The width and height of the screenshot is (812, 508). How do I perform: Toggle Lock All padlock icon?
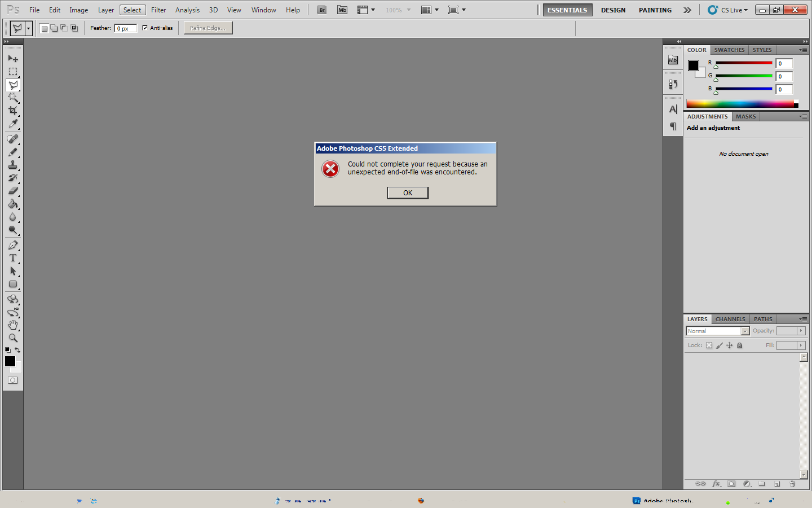[x=740, y=345]
